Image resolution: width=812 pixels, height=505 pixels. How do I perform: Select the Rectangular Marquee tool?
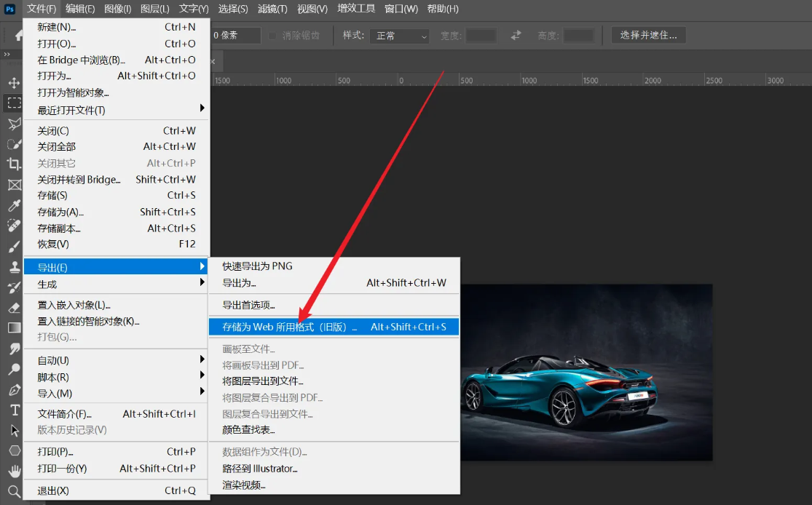point(14,103)
